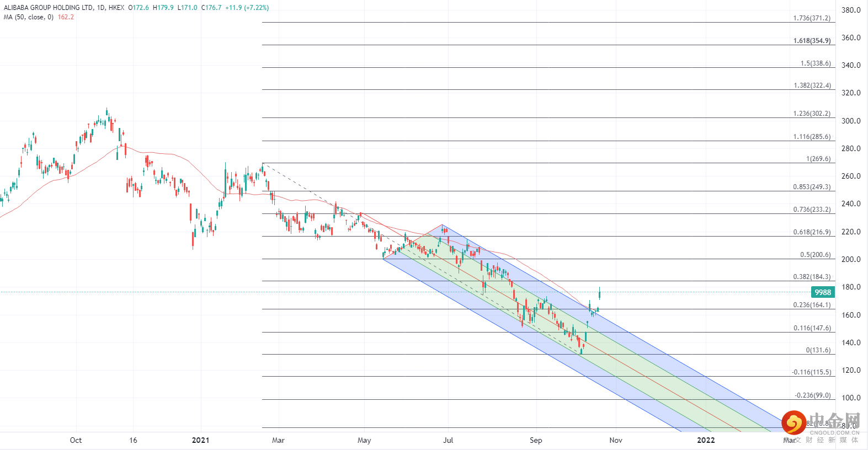
Task: Click the 340.0 price axis label
Action: pyautogui.click(x=851, y=65)
